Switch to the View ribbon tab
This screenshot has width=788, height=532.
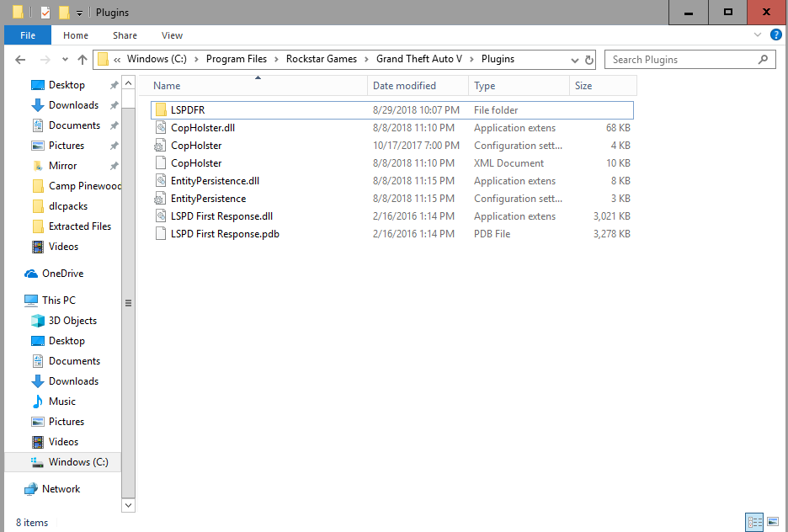[x=172, y=35]
